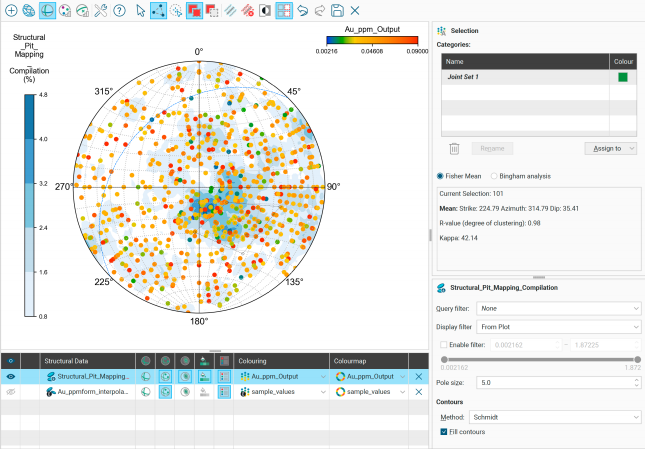Select the Au_ppmform_interpolant structural data row
The image size is (645, 449).
click(x=92, y=394)
